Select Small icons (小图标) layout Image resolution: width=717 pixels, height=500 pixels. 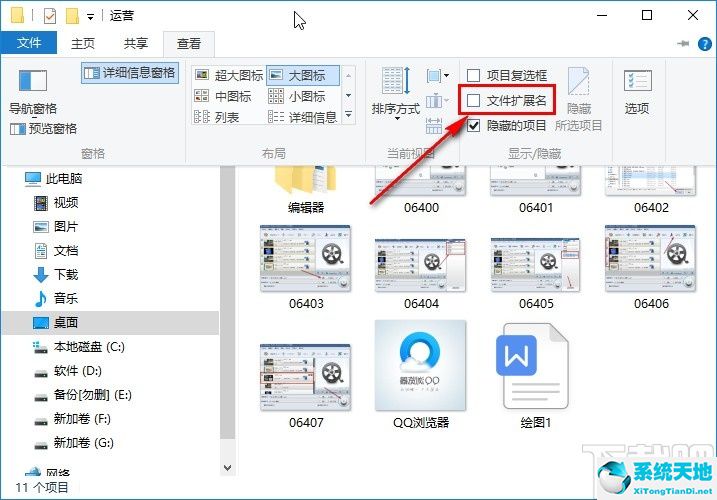click(x=296, y=97)
